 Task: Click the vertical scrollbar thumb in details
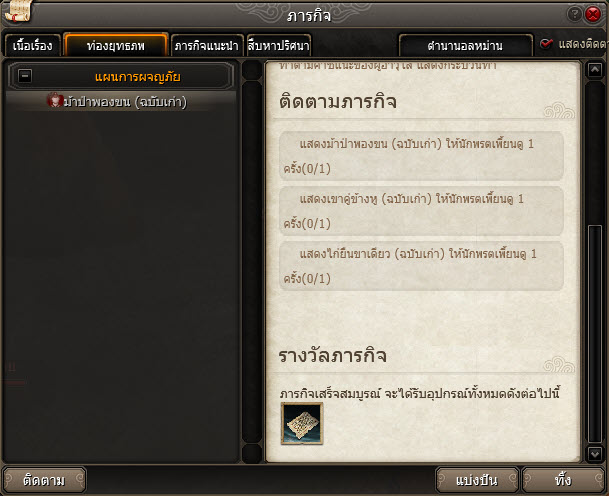click(x=595, y=333)
